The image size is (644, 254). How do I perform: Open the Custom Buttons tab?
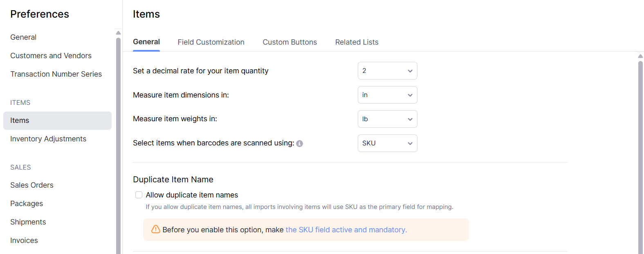[x=289, y=42]
